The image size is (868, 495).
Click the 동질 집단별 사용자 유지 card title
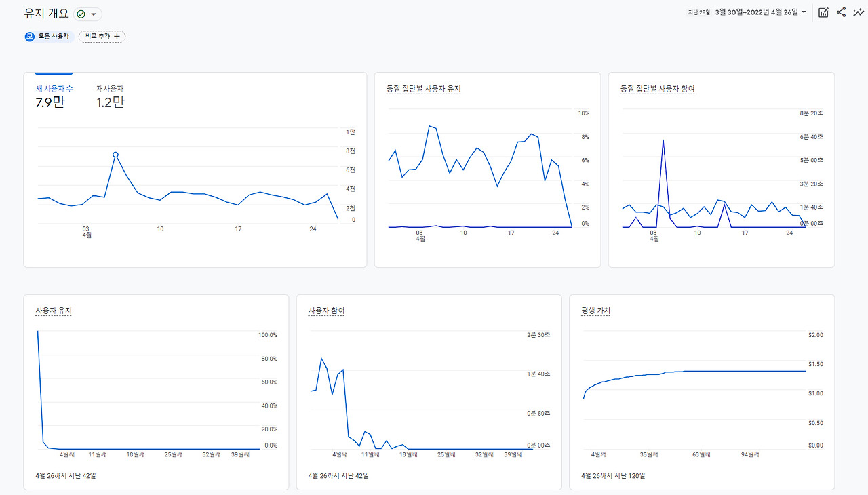(423, 89)
